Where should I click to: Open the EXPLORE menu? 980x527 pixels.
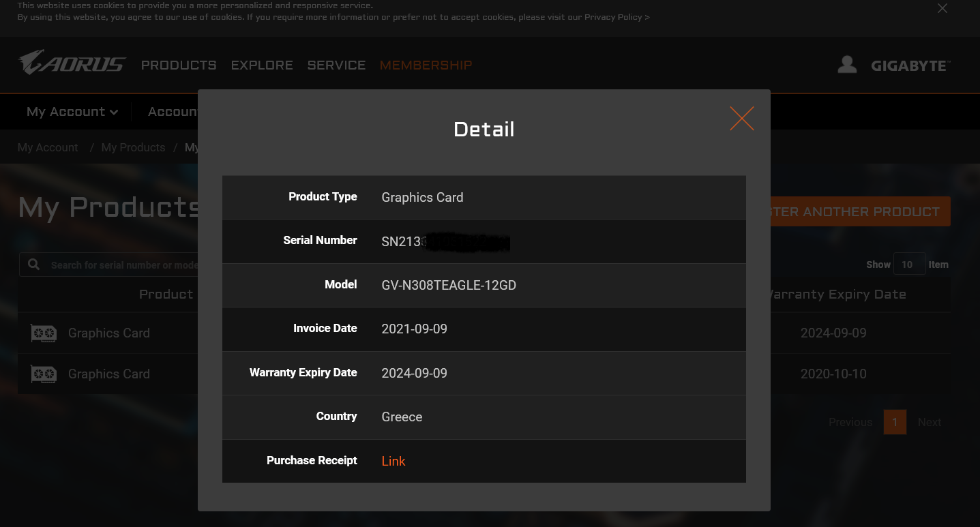coord(262,65)
